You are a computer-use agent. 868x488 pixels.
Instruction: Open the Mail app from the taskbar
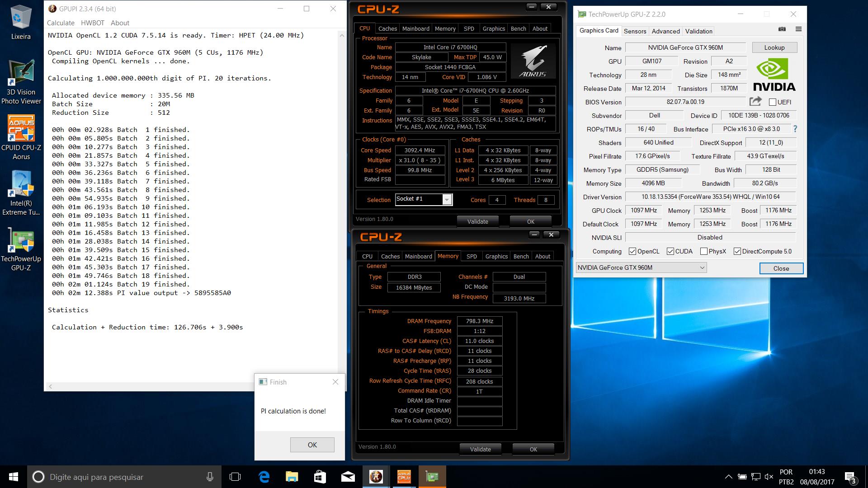click(348, 477)
